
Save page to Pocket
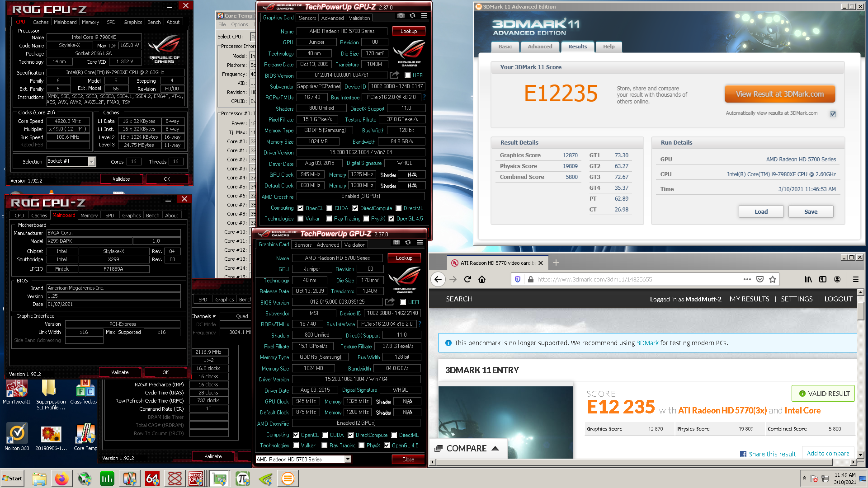[x=760, y=279]
